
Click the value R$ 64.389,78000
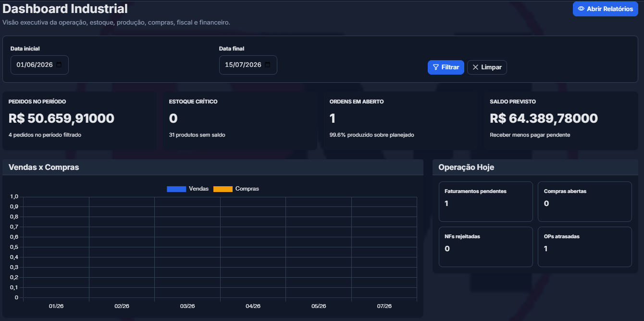(544, 118)
